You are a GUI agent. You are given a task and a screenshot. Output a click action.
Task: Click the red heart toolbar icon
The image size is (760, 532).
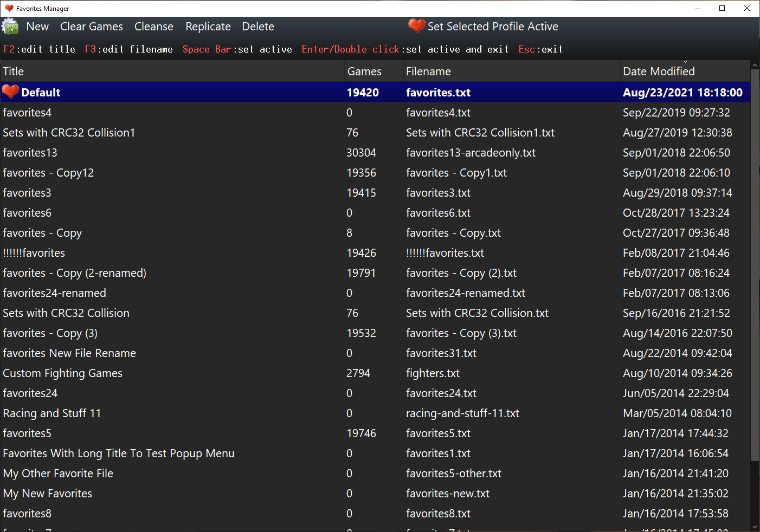[416, 26]
